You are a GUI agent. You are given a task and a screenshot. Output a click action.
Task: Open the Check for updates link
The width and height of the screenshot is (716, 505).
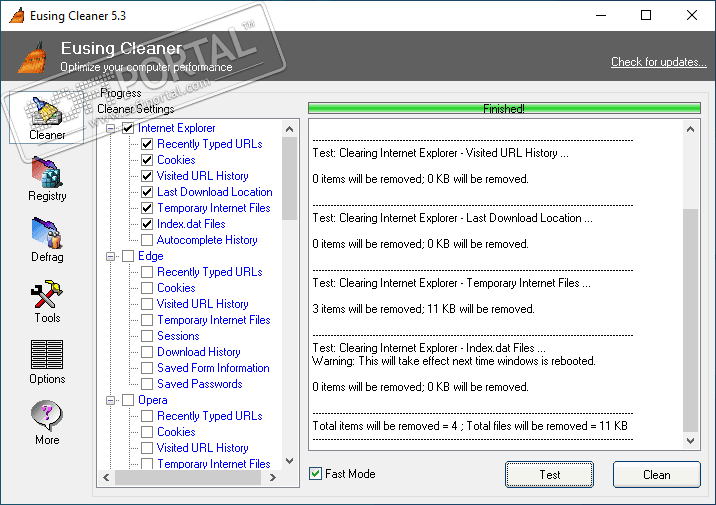point(658,62)
